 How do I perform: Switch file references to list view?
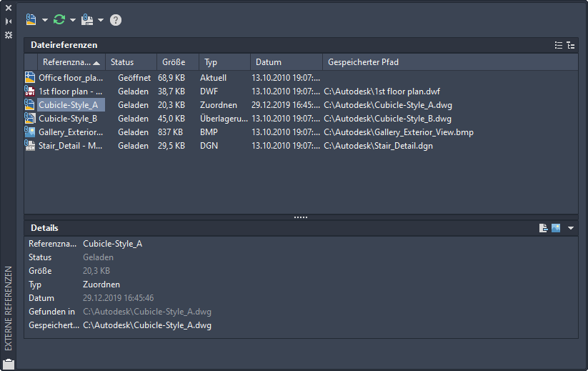point(559,45)
